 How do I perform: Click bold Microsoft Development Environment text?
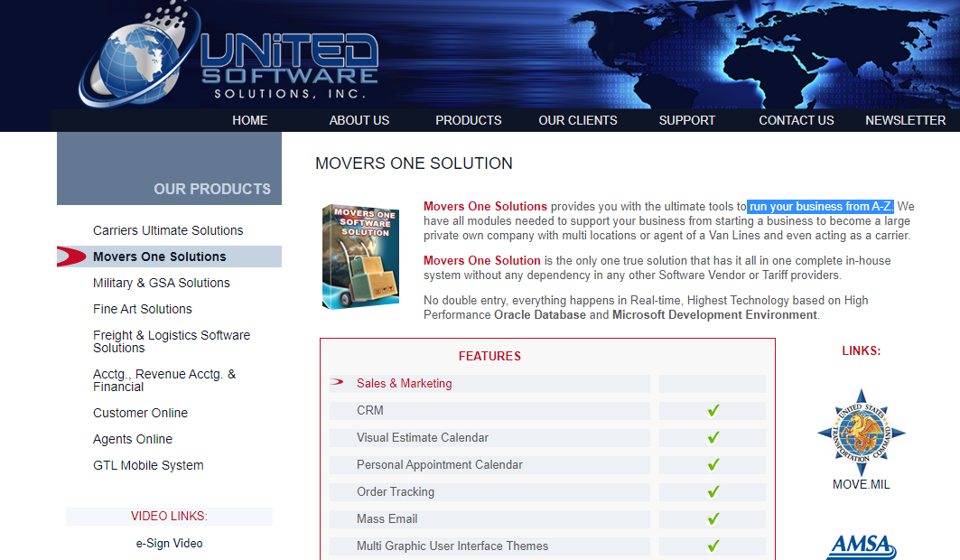[714, 314]
